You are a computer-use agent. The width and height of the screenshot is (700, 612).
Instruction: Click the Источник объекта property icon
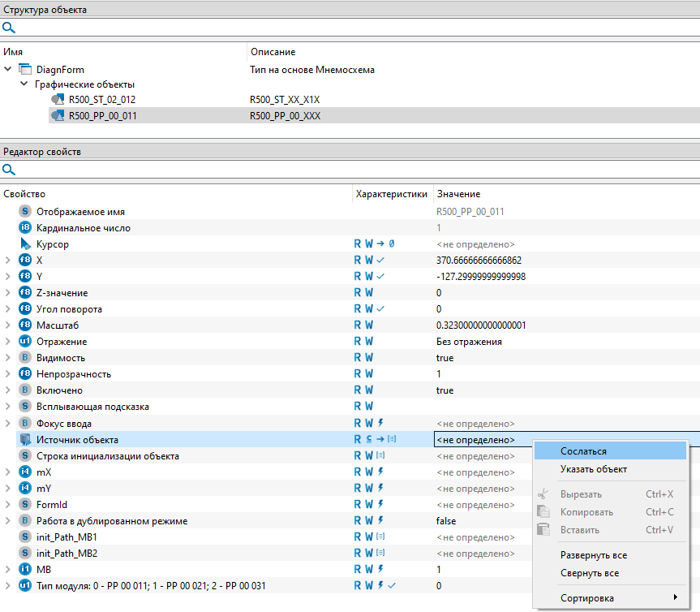(x=25, y=440)
